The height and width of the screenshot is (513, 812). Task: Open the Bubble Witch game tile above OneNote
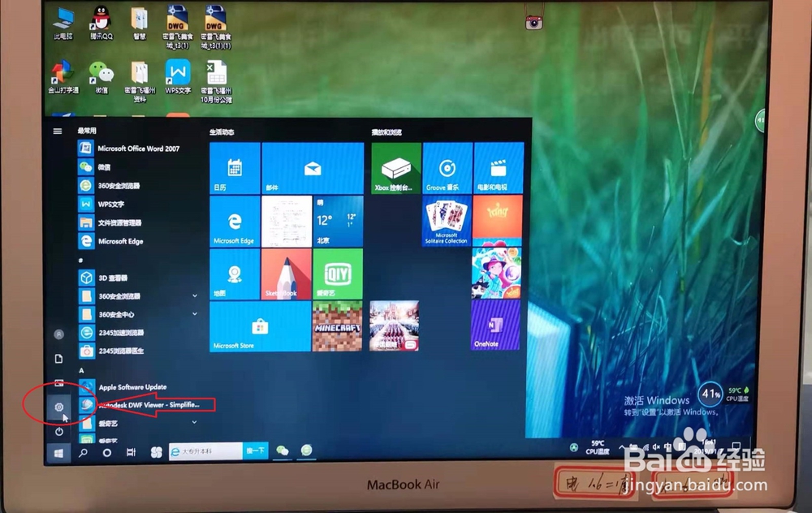point(496,273)
